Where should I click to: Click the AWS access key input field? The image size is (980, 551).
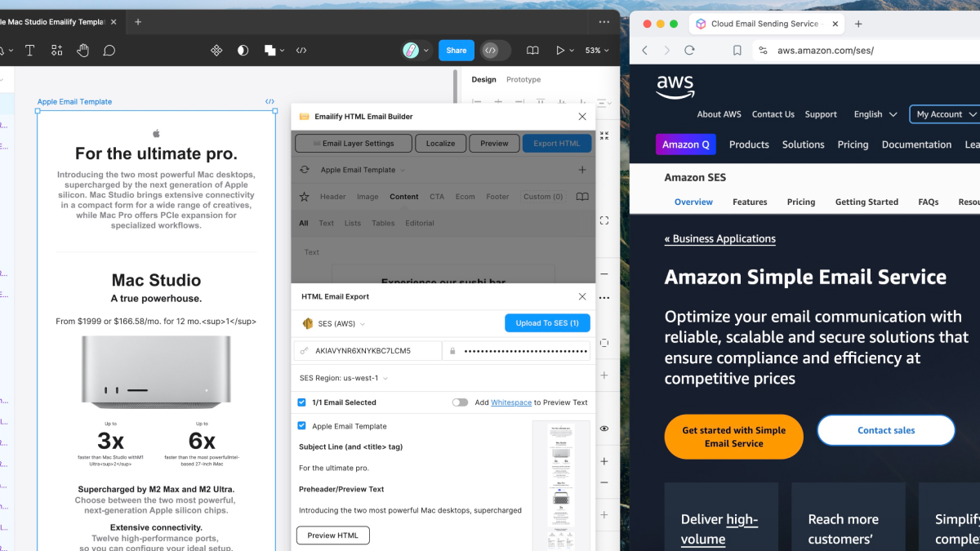tap(367, 351)
